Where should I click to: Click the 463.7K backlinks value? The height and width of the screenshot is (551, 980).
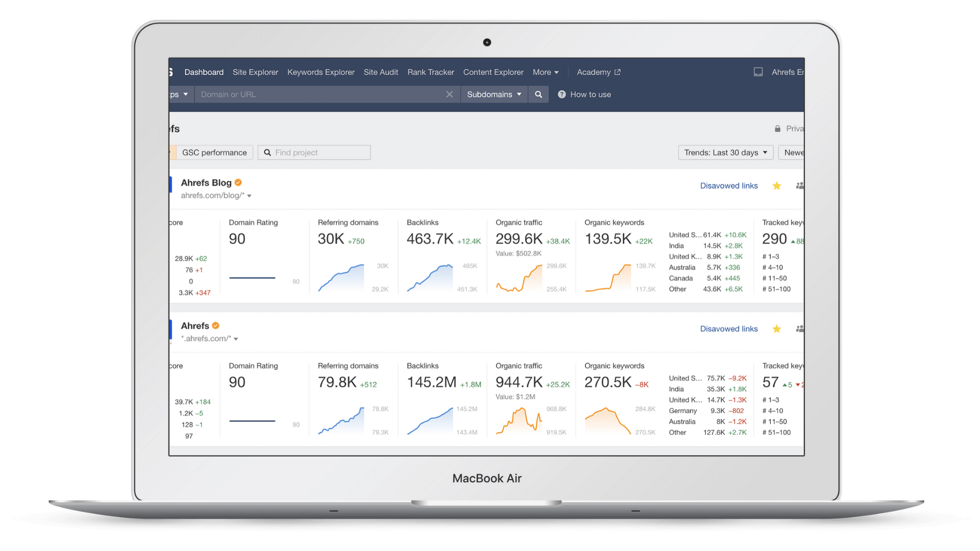click(430, 239)
